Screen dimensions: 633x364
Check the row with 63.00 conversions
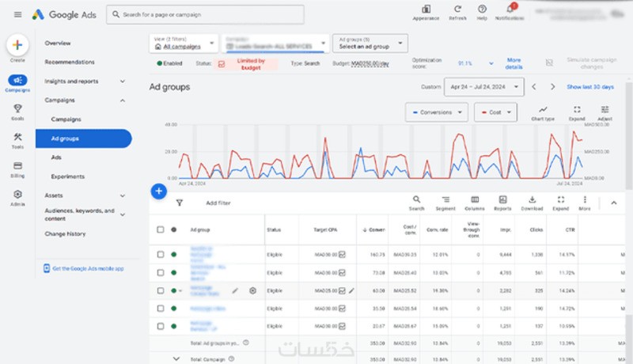(161, 290)
